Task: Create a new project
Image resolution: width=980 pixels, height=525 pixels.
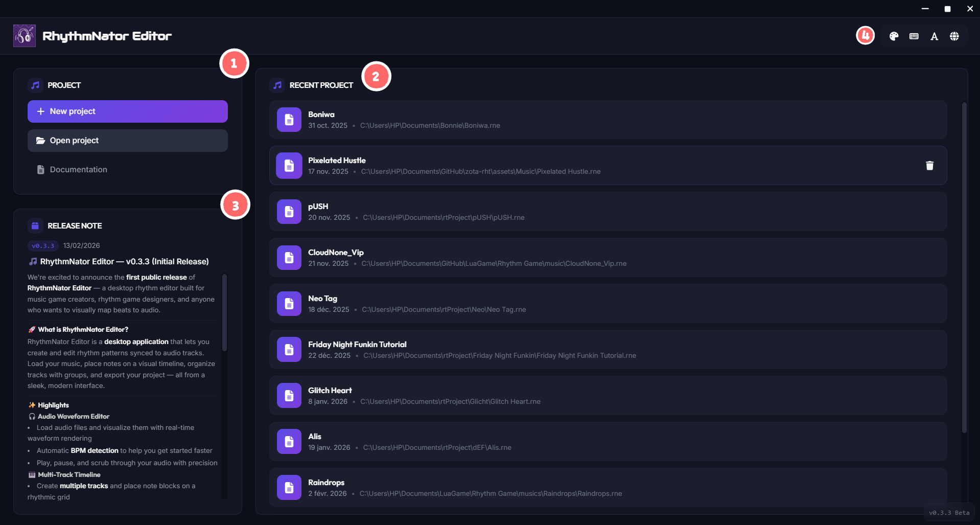Action: click(127, 111)
